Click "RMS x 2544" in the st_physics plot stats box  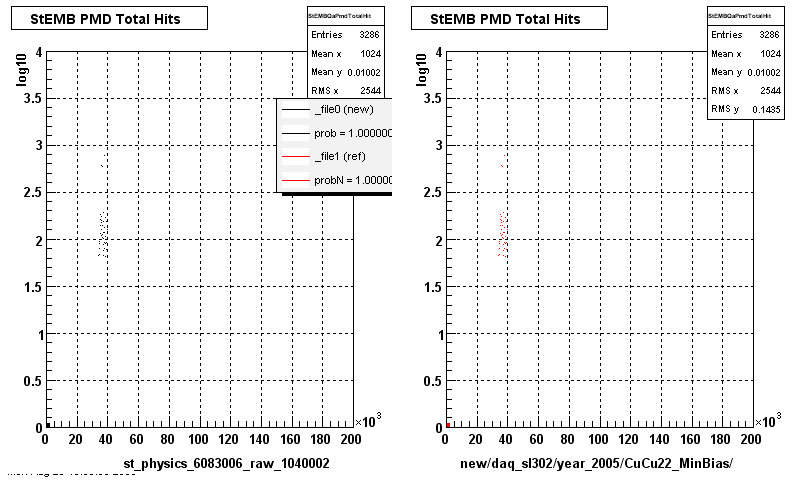pyautogui.click(x=346, y=91)
